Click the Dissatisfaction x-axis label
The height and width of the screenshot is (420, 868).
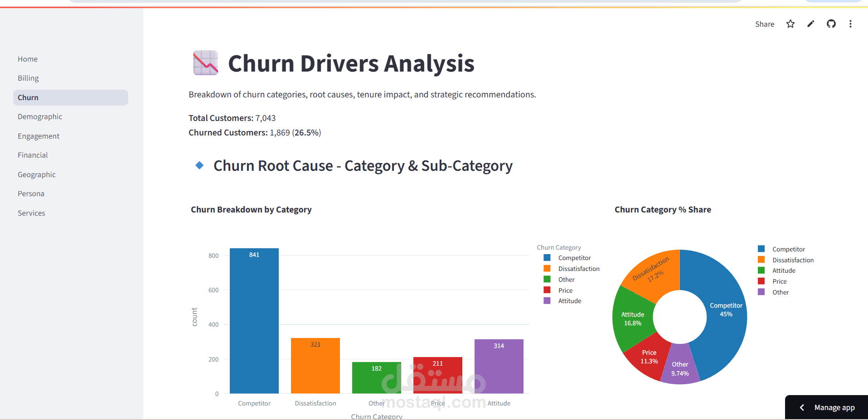pyautogui.click(x=315, y=403)
